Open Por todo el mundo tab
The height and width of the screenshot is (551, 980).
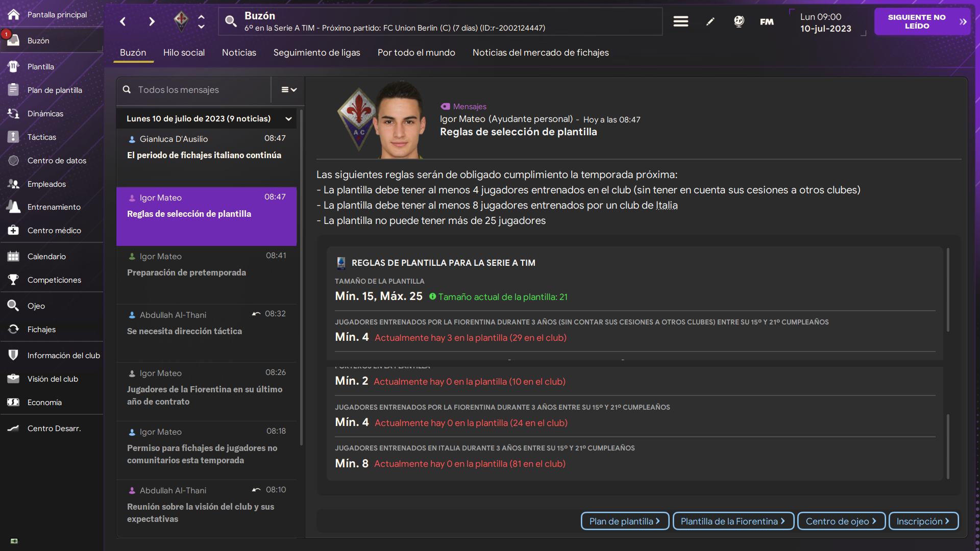click(416, 53)
